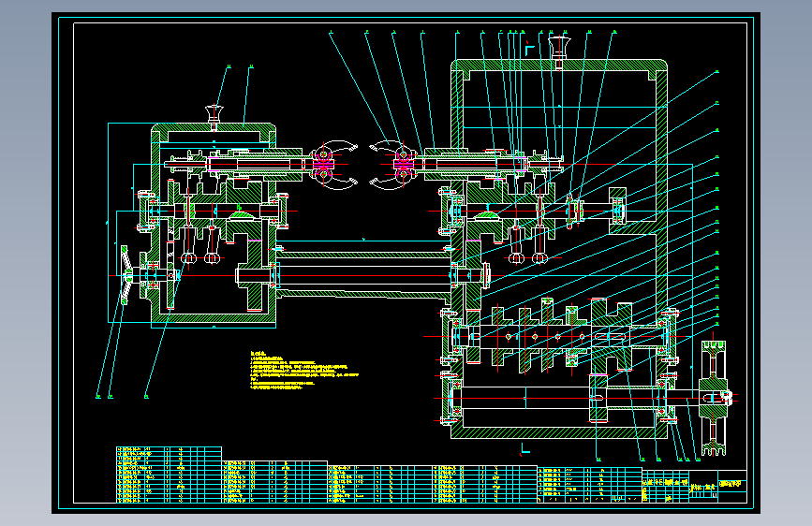Click the title block in the bottom-right corner

pyautogui.click(x=694, y=486)
